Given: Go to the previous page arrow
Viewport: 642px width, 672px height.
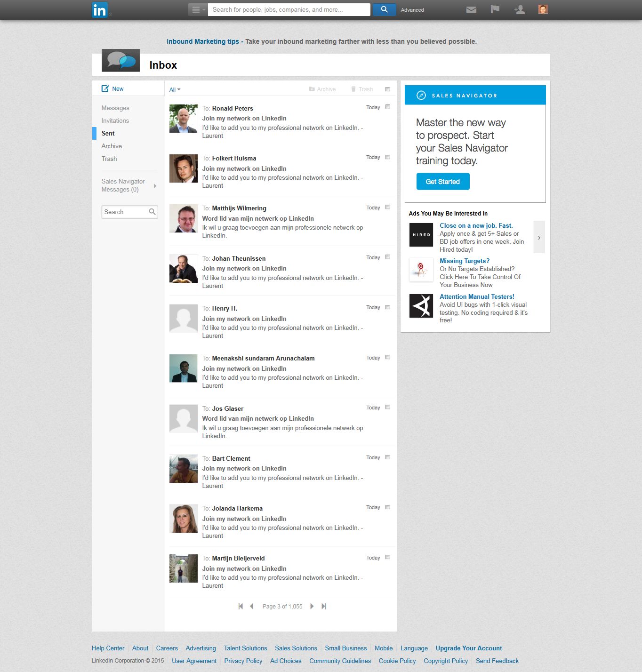Looking at the screenshot, I should click(x=252, y=606).
